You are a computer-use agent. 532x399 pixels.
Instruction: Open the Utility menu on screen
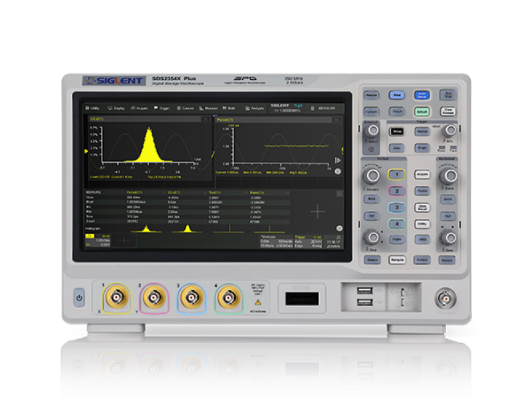pos(94,107)
